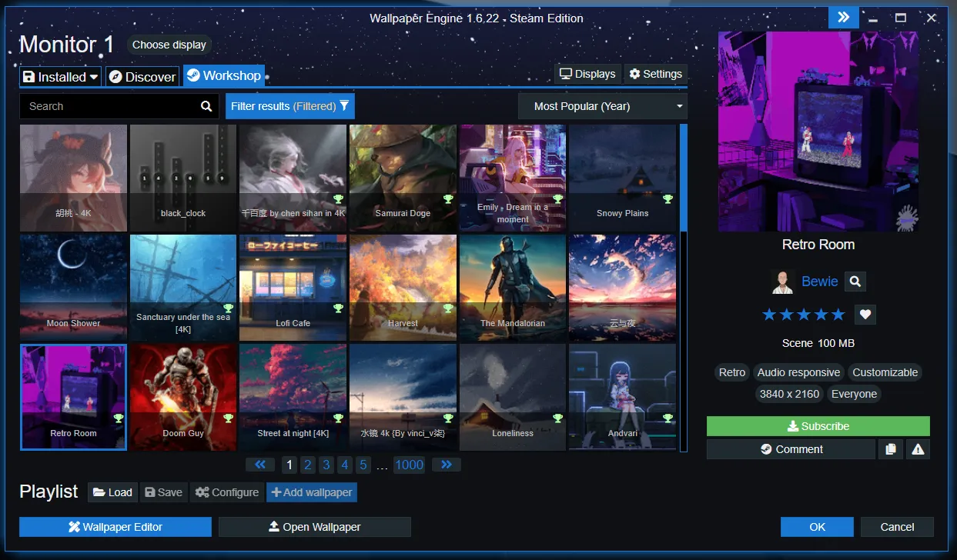Select the Moon Shower wallpaper
Image resolution: width=957 pixels, height=560 pixels.
[x=73, y=288]
